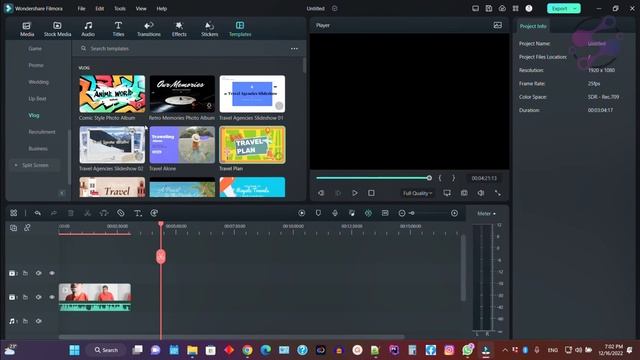Step back one frame in player

point(321,193)
